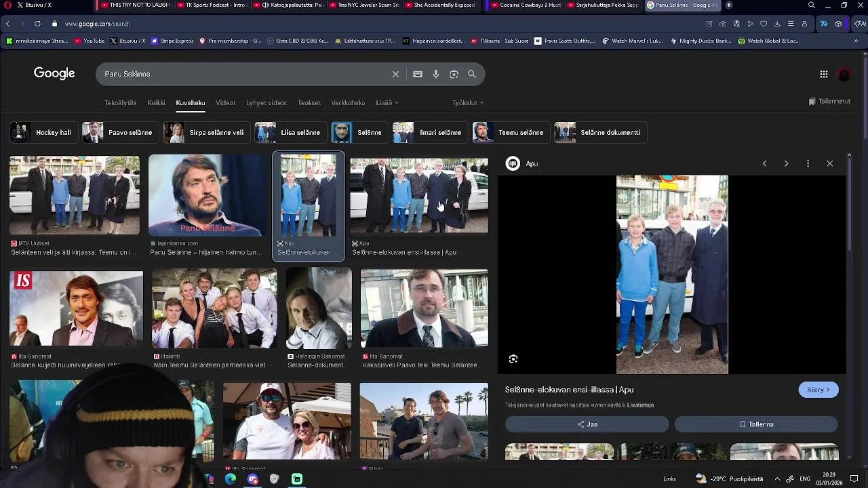Search by image with the Google Lens icon
This screenshot has height=488, width=868.
click(454, 74)
